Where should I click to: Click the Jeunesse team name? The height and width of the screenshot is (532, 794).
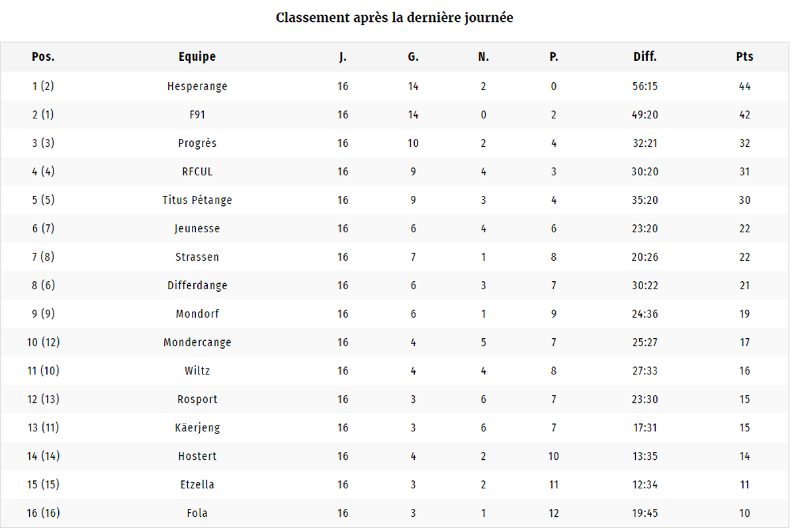[x=197, y=228]
